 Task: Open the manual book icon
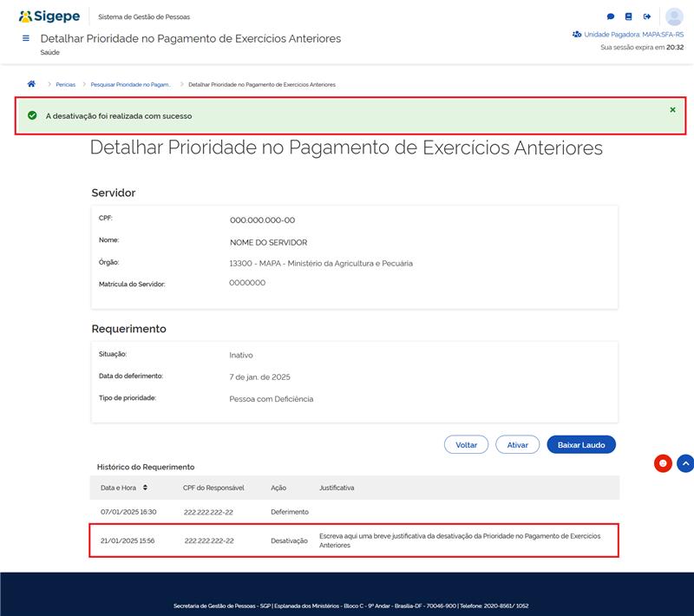pos(629,16)
